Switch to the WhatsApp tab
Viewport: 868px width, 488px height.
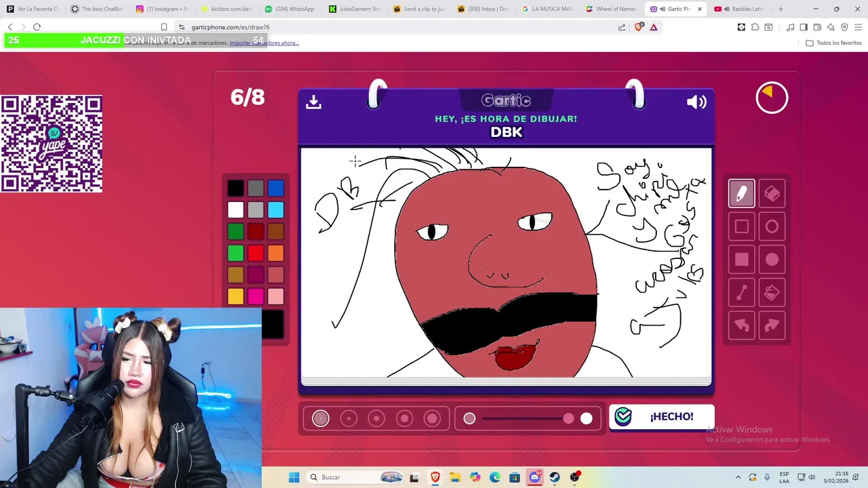pyautogui.click(x=289, y=9)
